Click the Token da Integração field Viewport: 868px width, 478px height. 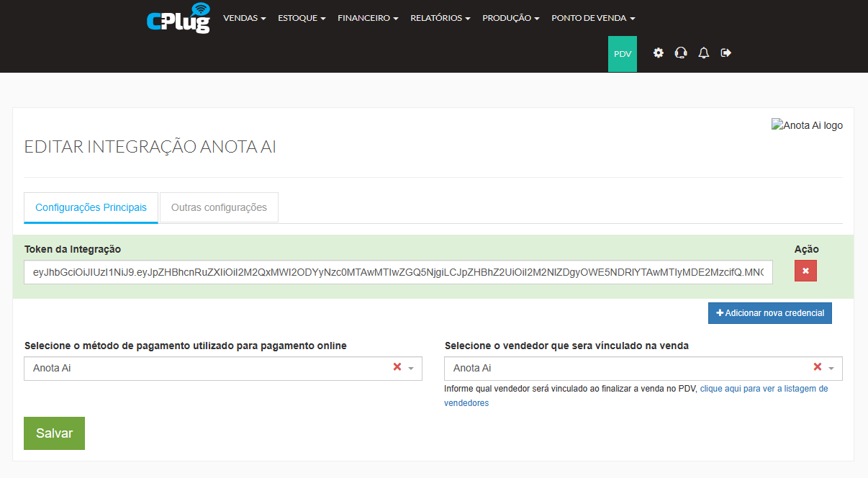point(398,273)
